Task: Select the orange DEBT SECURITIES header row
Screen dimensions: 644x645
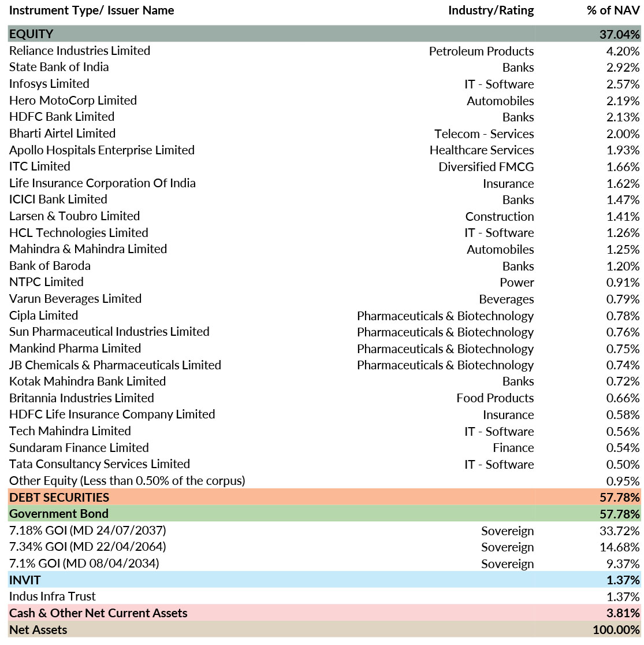Action: coord(59,498)
